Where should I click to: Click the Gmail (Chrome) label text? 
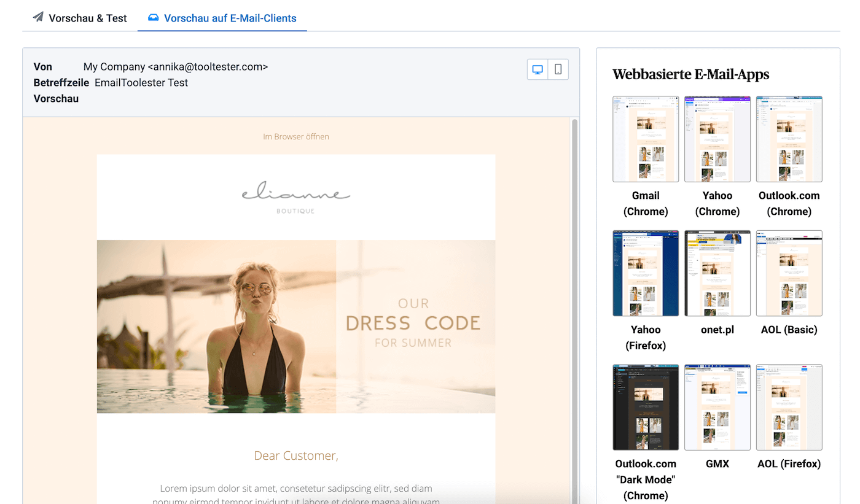point(646,203)
